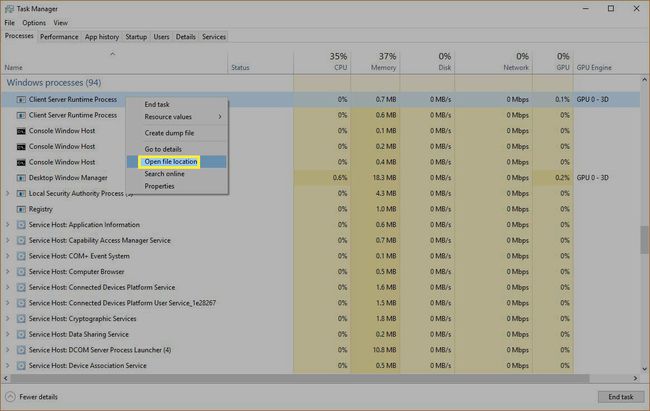Sort by the GPU Engine column header
Viewport: 650px width, 411px height.
(x=594, y=68)
